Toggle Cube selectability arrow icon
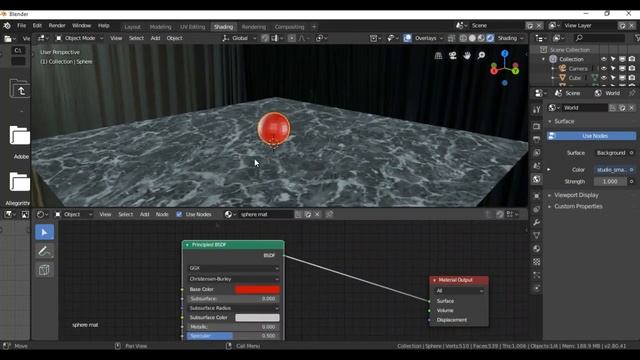Image resolution: width=640 pixels, height=360 pixels. [613, 78]
